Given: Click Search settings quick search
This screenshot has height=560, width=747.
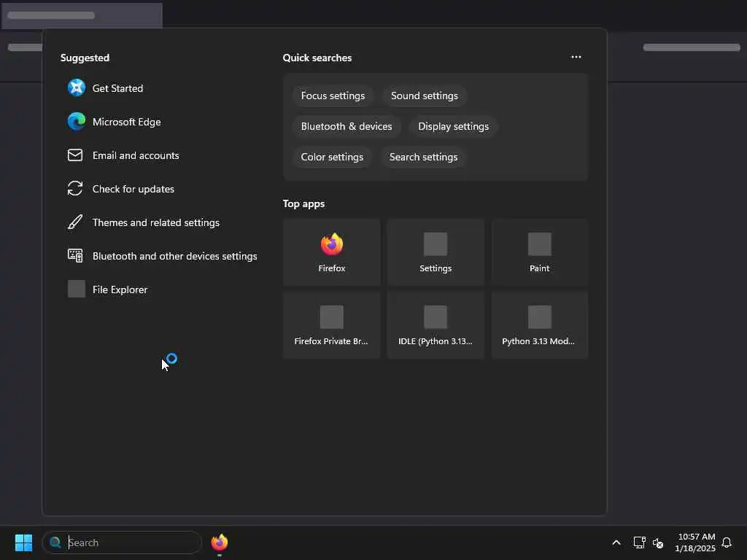Looking at the screenshot, I should coord(424,157).
